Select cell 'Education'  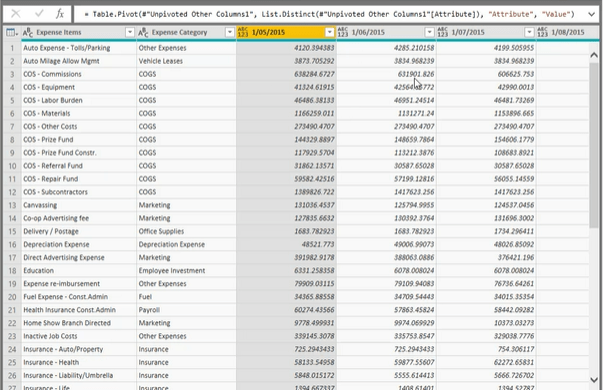pyautogui.click(x=79, y=271)
